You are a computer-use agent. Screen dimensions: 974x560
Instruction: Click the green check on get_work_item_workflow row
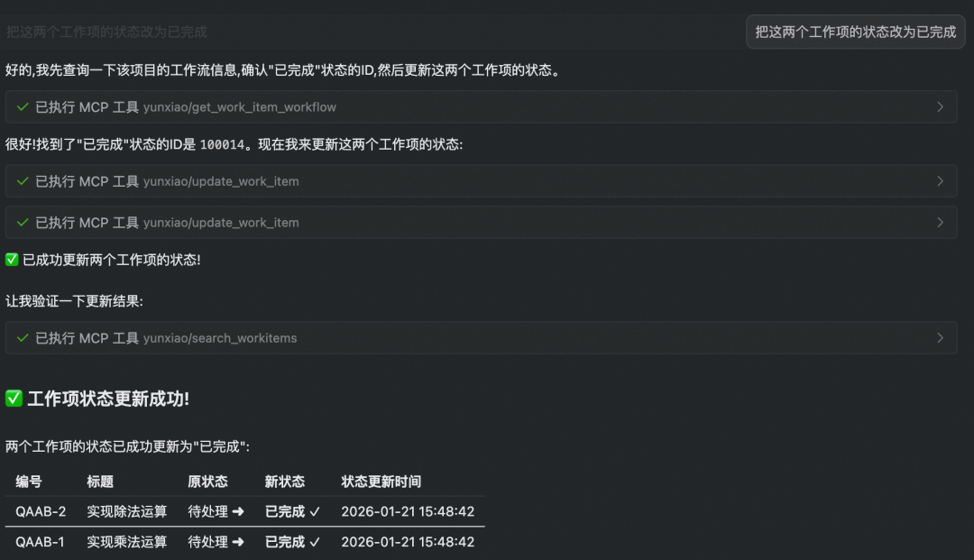pyautogui.click(x=23, y=106)
